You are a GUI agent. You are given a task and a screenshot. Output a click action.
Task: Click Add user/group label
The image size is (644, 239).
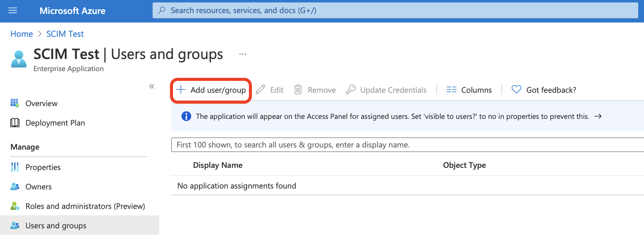tap(218, 90)
